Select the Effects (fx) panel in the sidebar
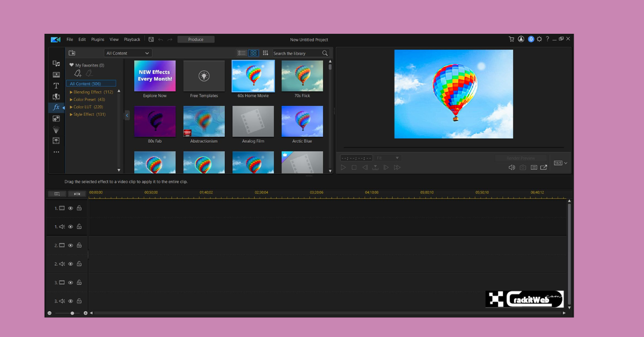644x337 pixels. 56,107
